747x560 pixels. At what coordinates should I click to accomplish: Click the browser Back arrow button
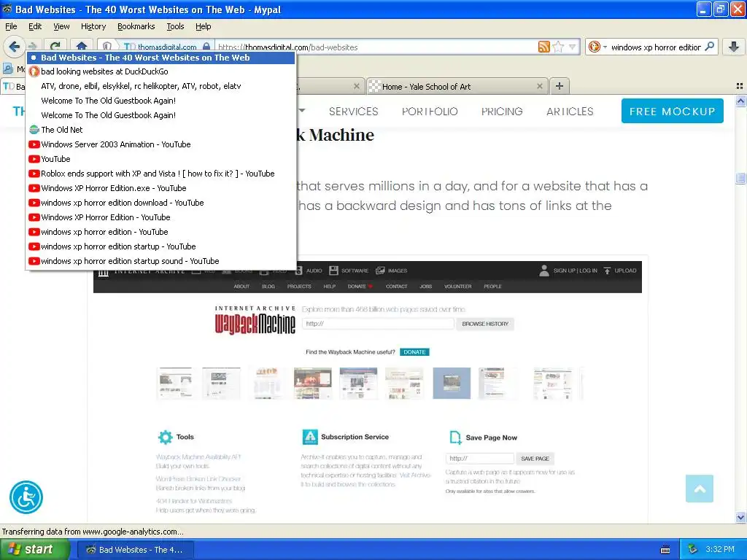[14, 47]
